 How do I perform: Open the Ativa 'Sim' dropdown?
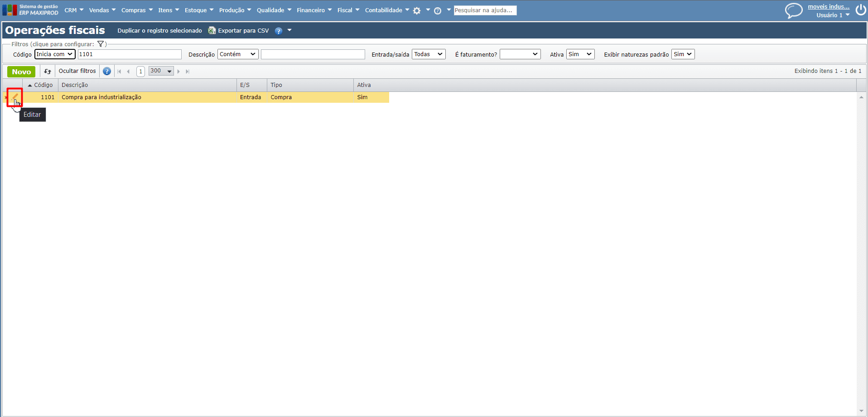580,54
